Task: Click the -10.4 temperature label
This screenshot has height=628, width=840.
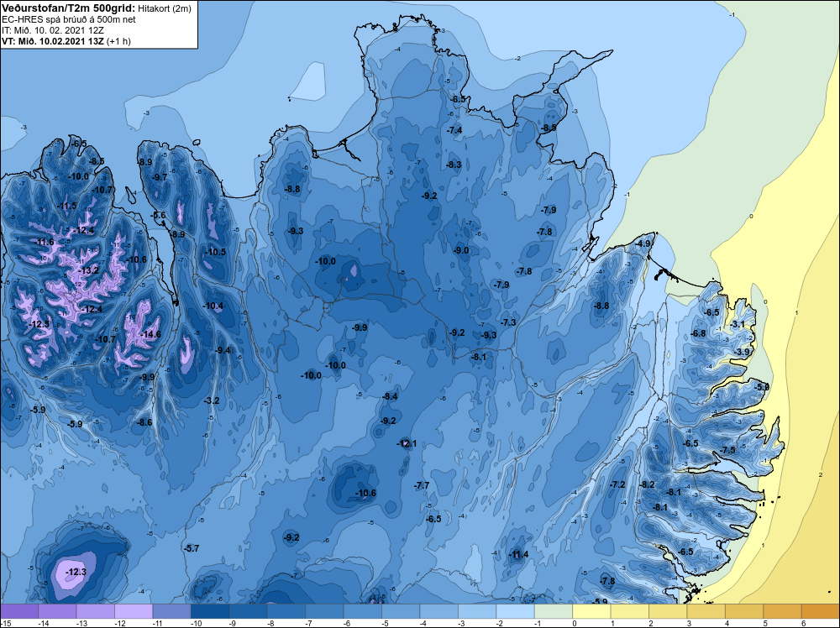Action: click(x=213, y=306)
